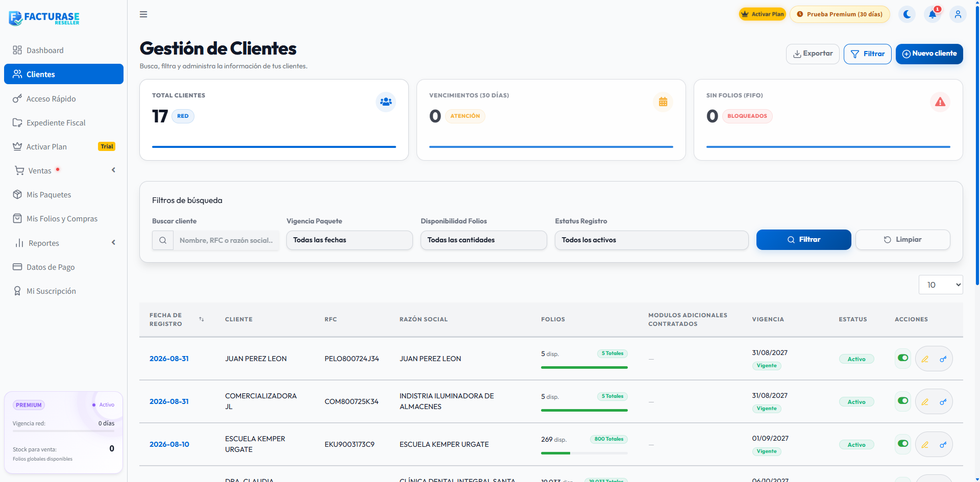The image size is (980, 482).
Task: Click the Exportar button
Action: 813,54
